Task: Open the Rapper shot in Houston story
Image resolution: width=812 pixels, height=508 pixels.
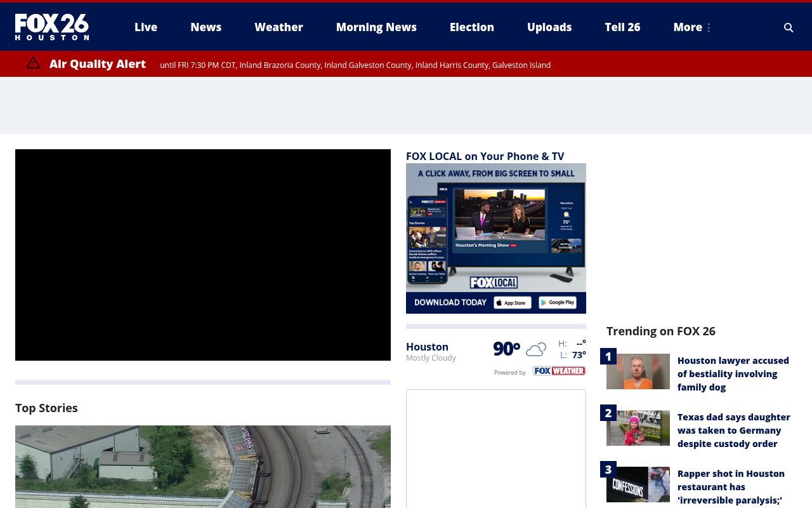Action: pos(731,486)
